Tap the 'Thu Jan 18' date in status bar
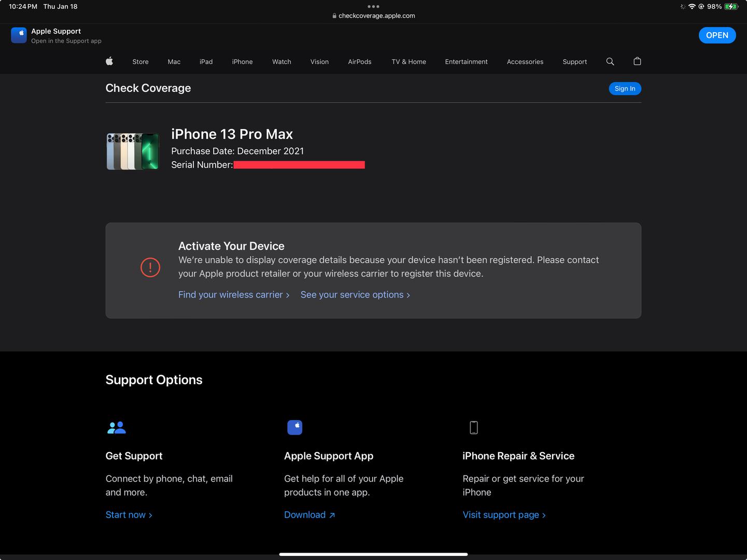 point(60,7)
